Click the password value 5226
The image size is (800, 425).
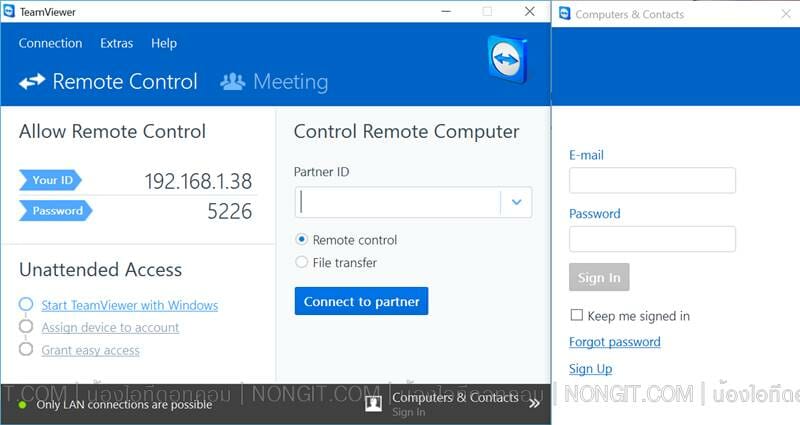tap(230, 211)
